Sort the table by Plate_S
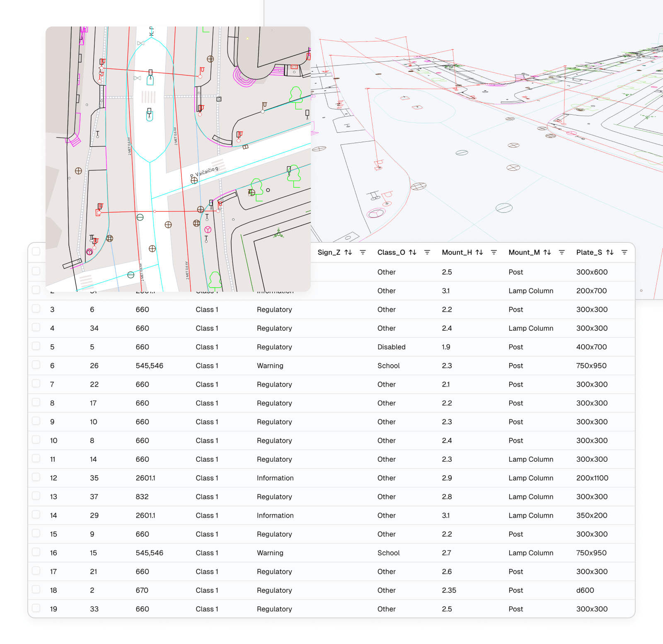 point(610,252)
